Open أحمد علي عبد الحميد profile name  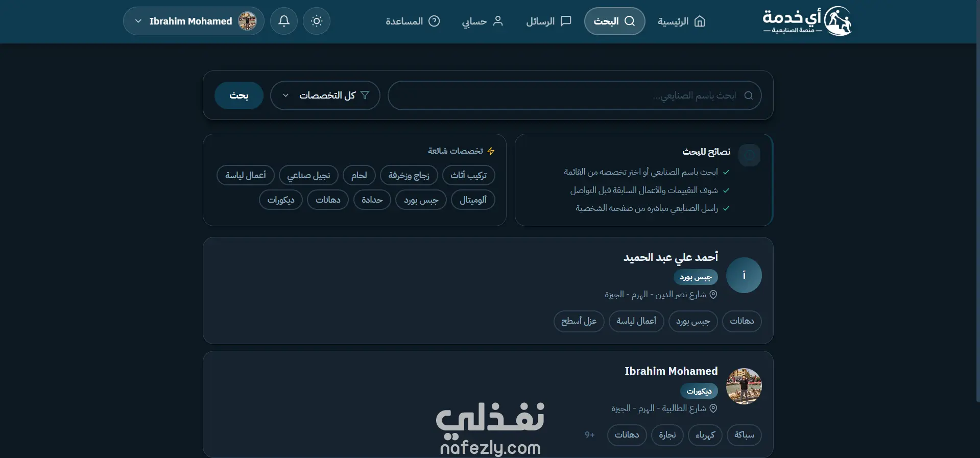[x=671, y=257]
